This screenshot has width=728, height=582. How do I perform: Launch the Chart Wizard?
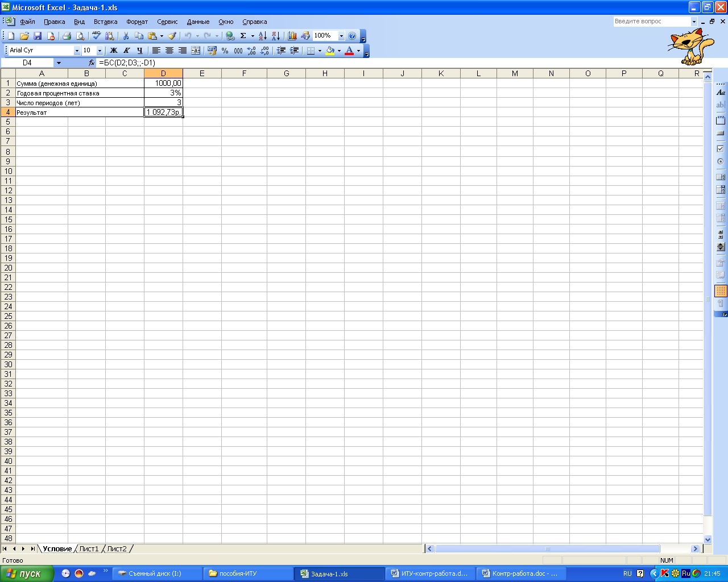tap(292, 36)
